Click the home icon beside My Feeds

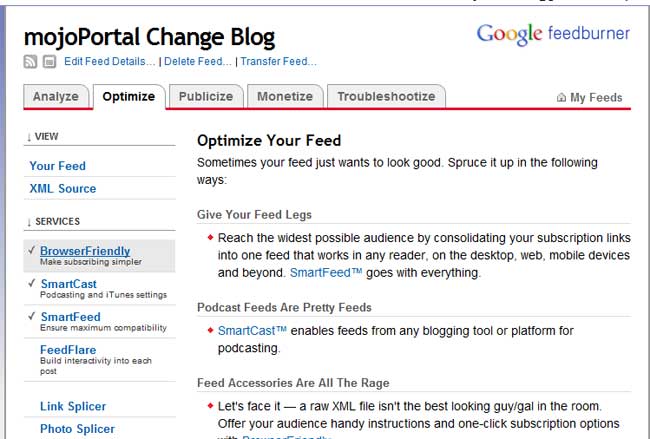561,98
